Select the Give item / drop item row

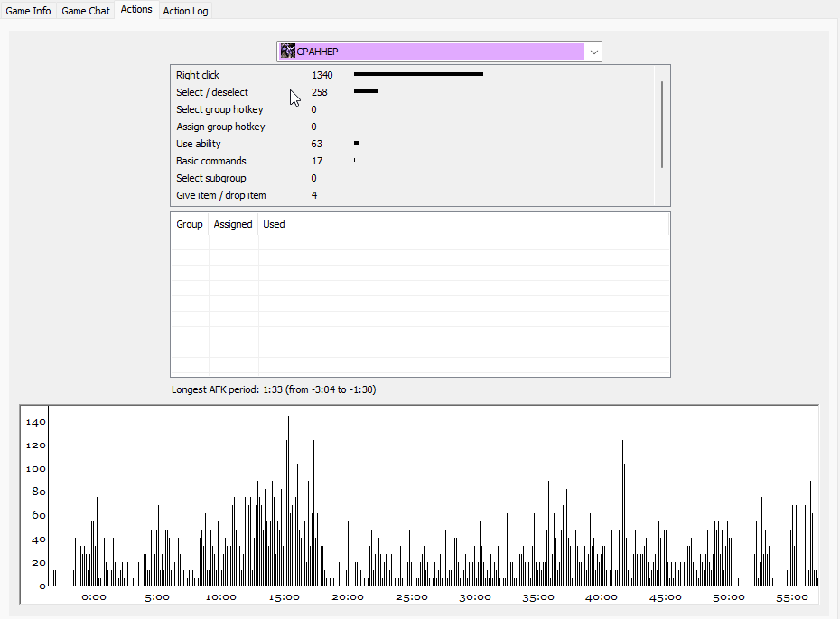point(413,195)
